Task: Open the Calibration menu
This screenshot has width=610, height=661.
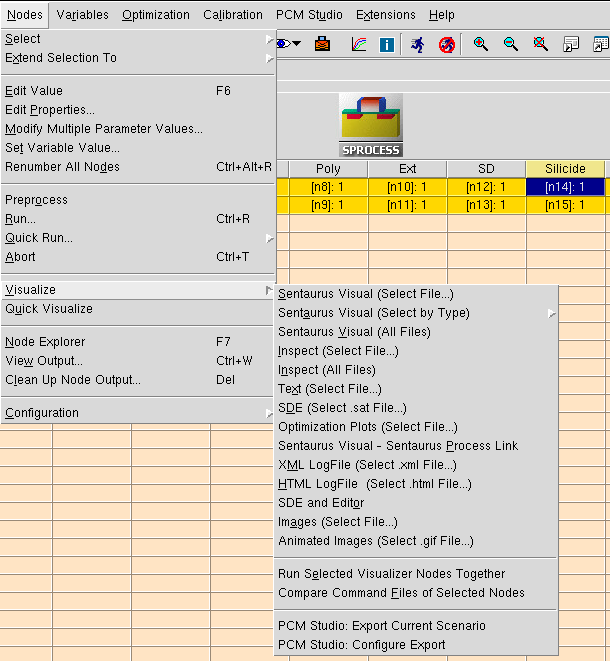Action: (233, 15)
